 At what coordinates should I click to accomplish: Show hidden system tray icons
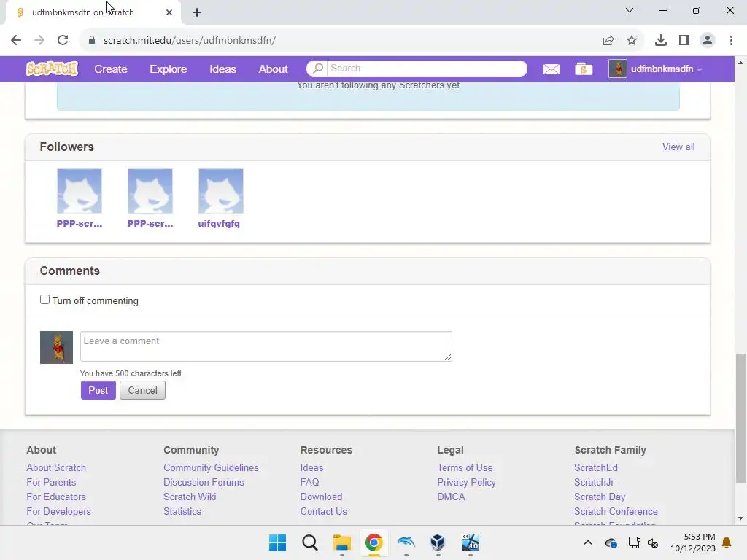click(588, 542)
